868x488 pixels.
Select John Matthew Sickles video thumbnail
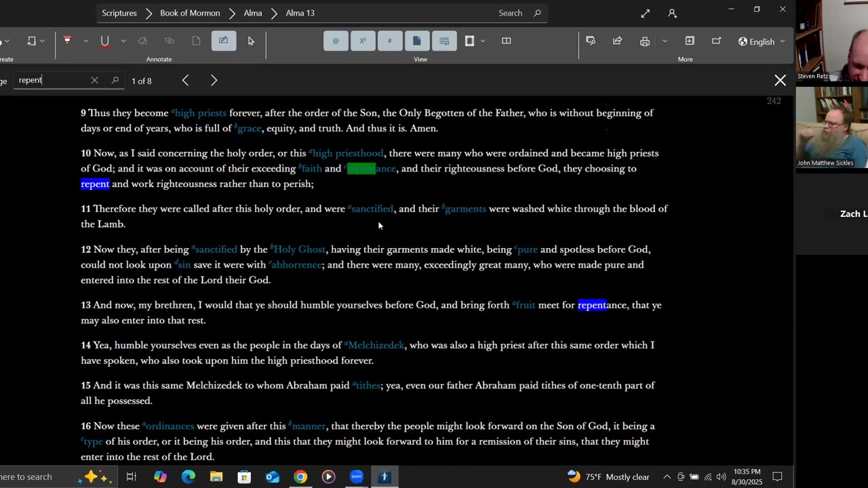click(831, 127)
